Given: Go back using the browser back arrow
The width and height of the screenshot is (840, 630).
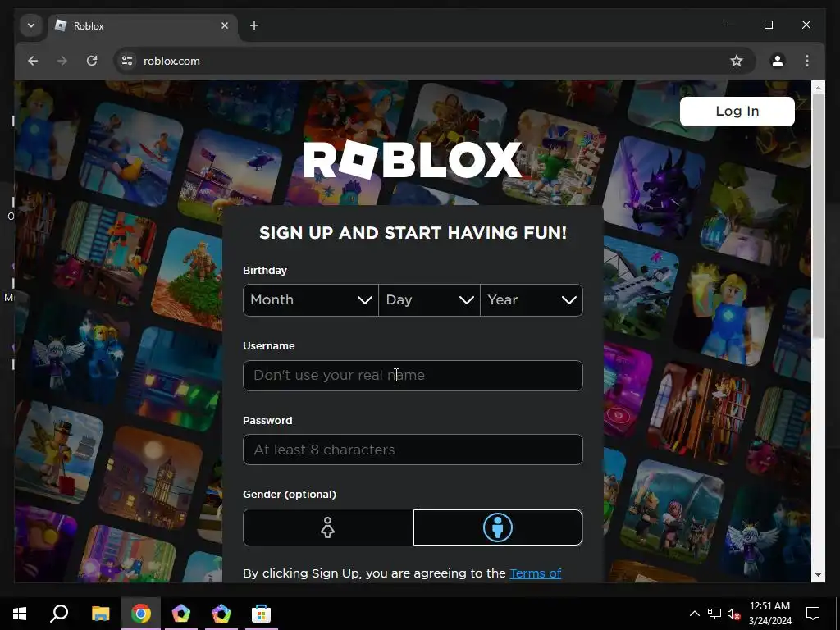Looking at the screenshot, I should point(33,61).
